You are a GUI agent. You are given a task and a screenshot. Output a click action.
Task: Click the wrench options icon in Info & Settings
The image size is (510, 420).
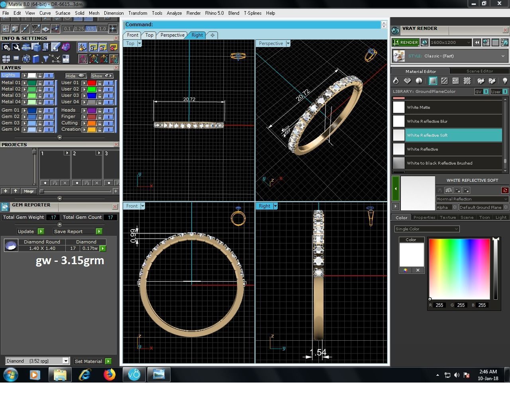point(16,47)
